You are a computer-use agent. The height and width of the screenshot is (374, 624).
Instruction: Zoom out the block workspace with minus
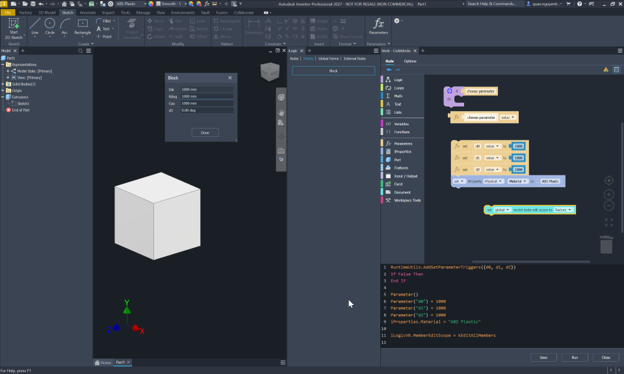(609, 206)
